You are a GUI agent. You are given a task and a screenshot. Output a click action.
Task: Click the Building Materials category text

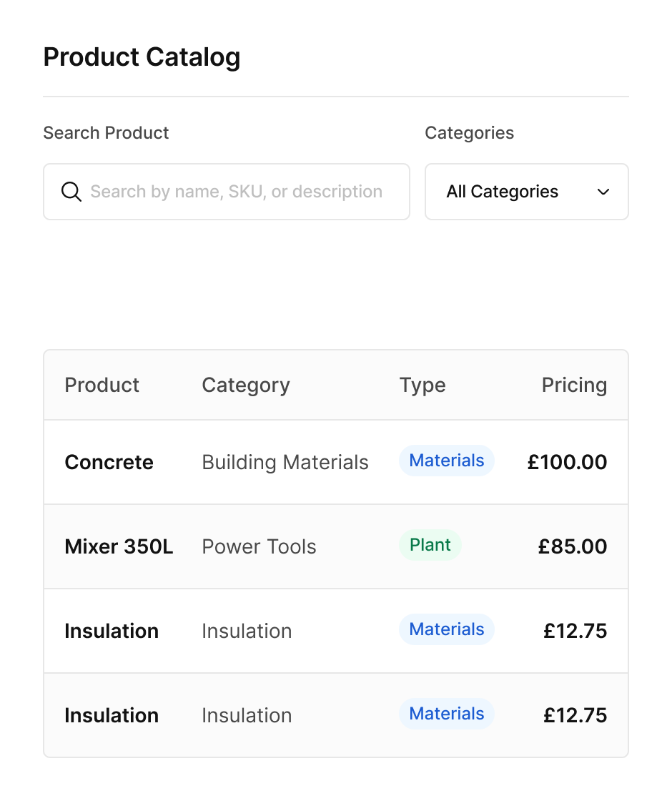click(285, 462)
